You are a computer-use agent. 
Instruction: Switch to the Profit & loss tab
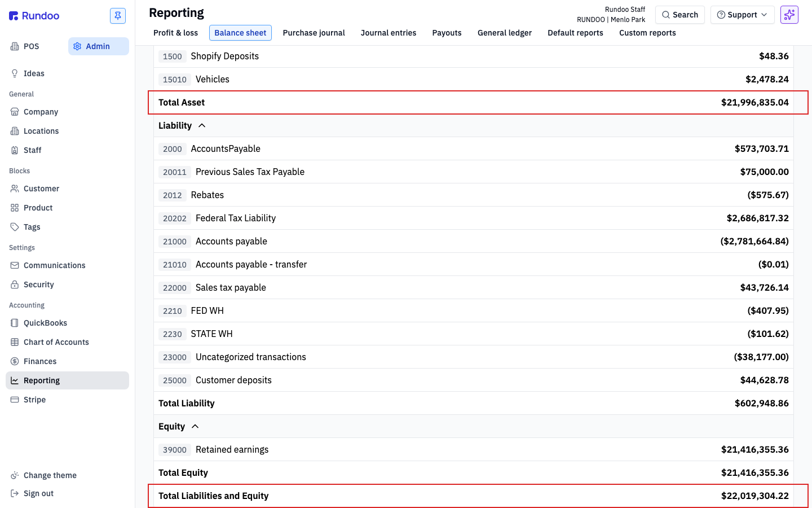coord(175,33)
